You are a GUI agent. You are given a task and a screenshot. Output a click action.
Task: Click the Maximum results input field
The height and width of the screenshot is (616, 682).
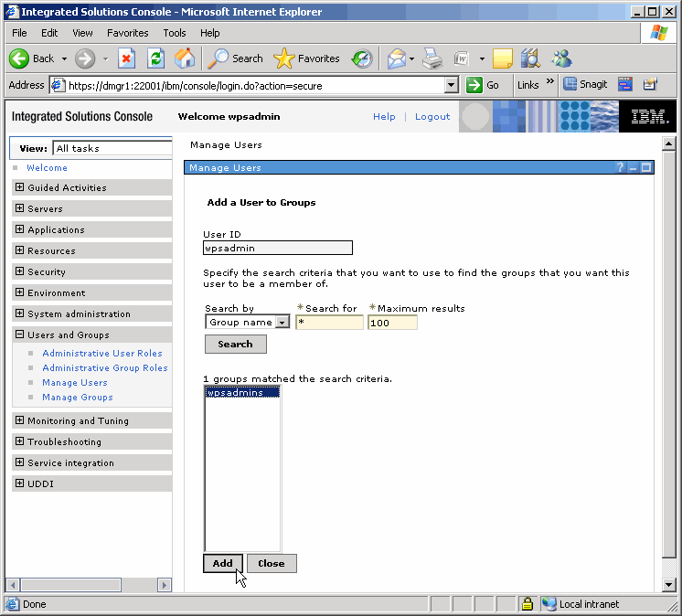(392, 323)
